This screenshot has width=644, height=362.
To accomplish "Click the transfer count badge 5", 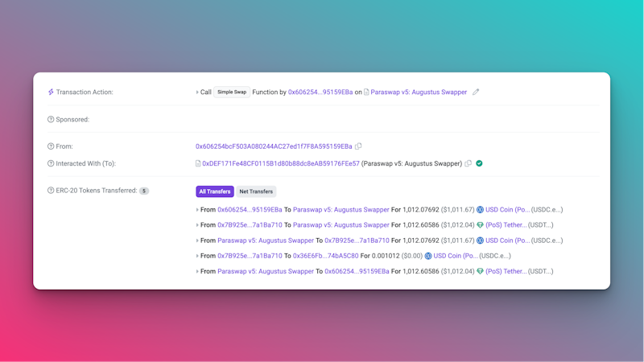I will coord(144,191).
